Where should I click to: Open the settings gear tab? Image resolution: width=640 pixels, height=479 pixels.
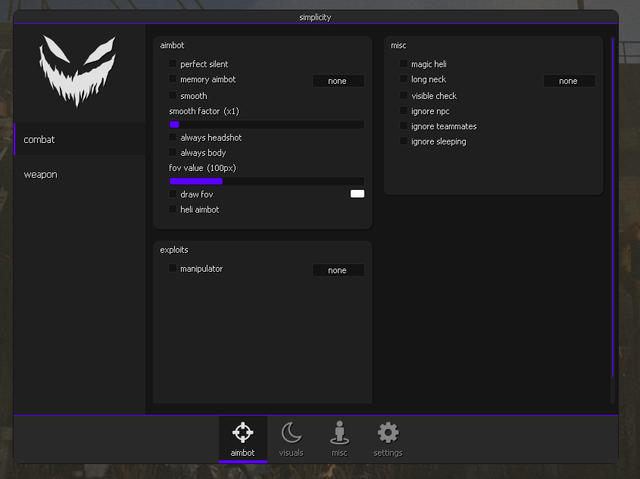click(388, 439)
